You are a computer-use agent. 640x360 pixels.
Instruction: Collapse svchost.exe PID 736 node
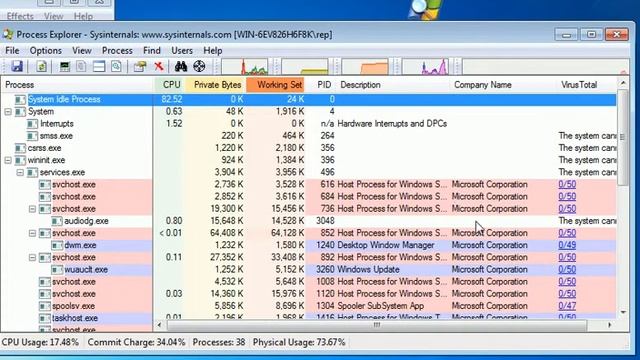[x=32, y=209]
